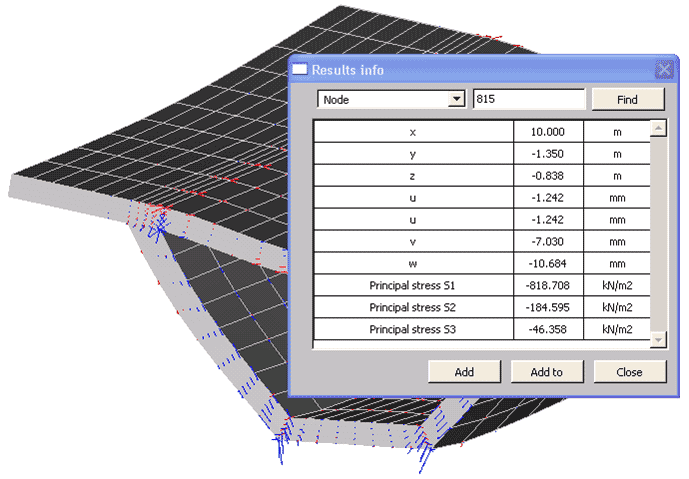This screenshot has width=689, height=479.
Task: Select the S3 value -46.358
Action: [548, 330]
